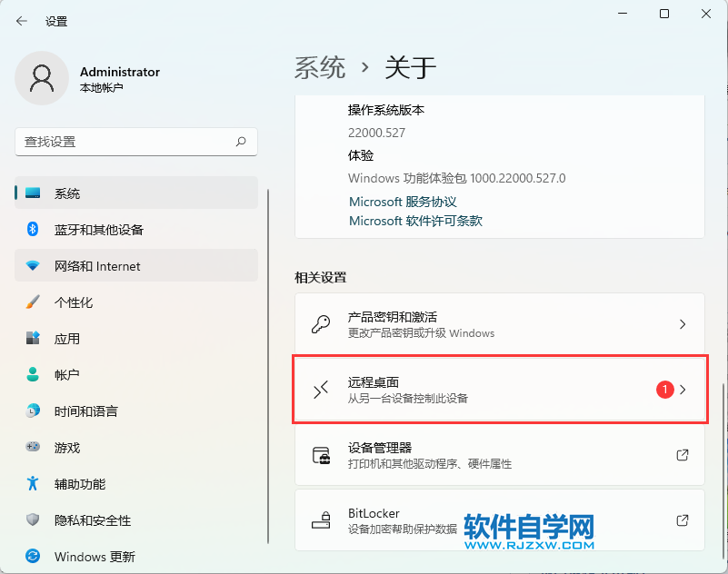Click the 辅助功能 accessibility icon

[32, 484]
